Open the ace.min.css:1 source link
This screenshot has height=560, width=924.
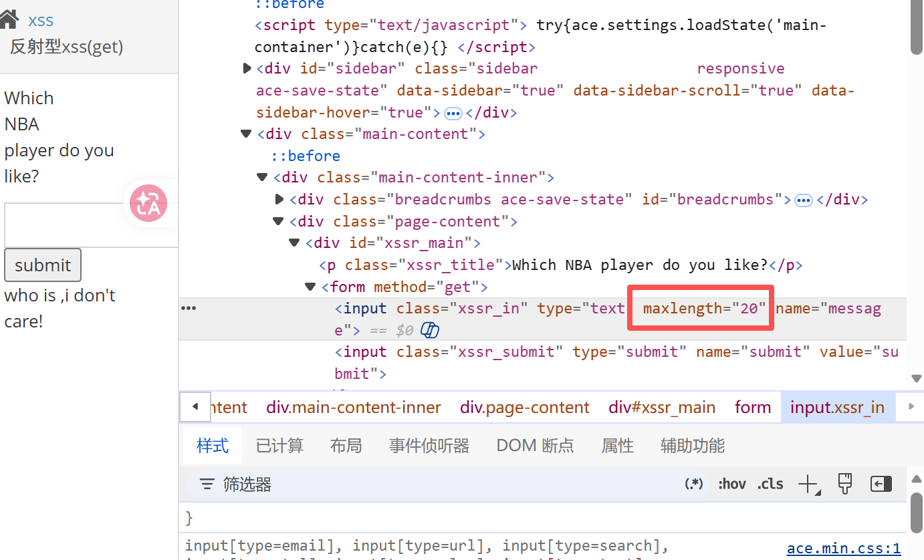(844, 549)
